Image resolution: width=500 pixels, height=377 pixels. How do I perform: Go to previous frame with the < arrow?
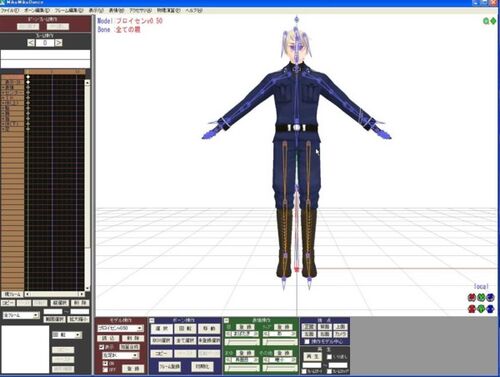(31, 43)
